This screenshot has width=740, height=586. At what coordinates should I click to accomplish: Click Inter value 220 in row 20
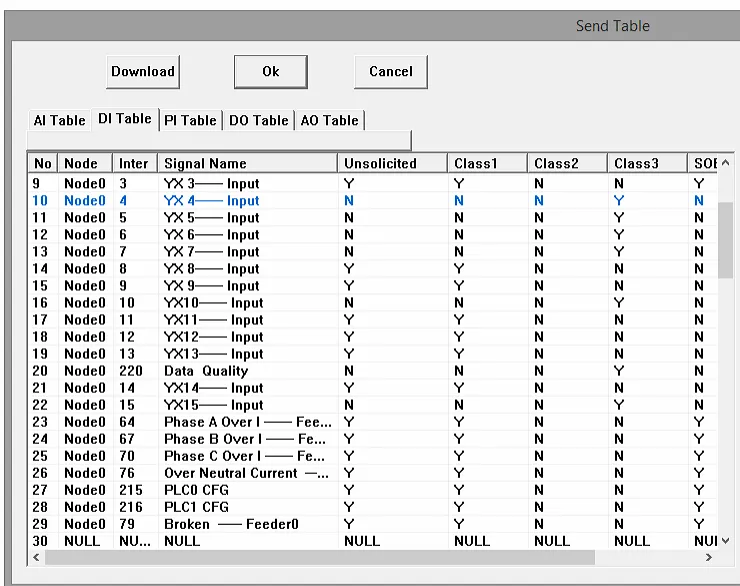(131, 371)
